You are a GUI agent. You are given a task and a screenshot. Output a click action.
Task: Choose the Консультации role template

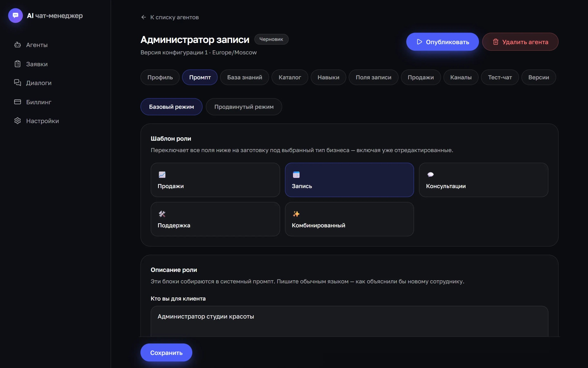[484, 180]
